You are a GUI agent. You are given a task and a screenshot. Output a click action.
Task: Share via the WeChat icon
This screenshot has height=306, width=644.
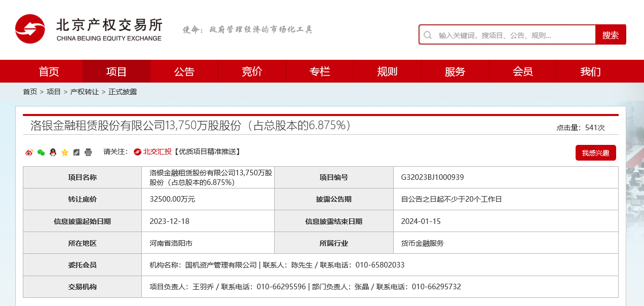(x=41, y=152)
